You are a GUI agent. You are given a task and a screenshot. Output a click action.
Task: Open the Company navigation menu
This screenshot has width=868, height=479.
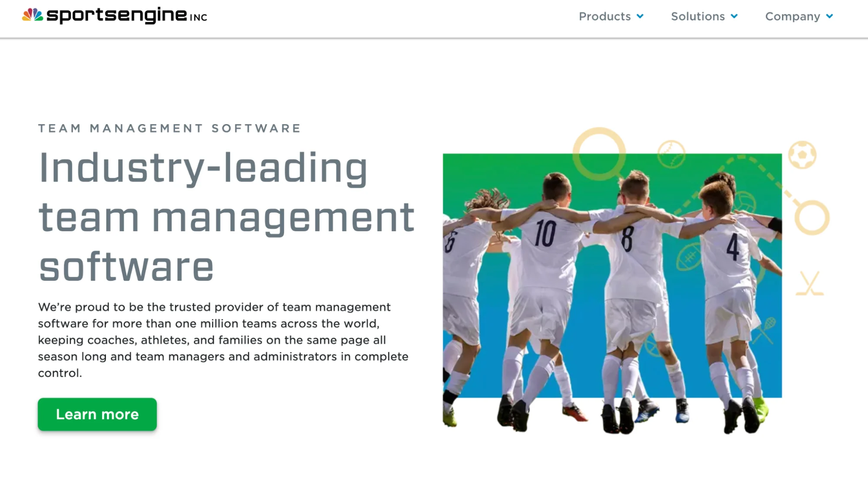pos(793,16)
